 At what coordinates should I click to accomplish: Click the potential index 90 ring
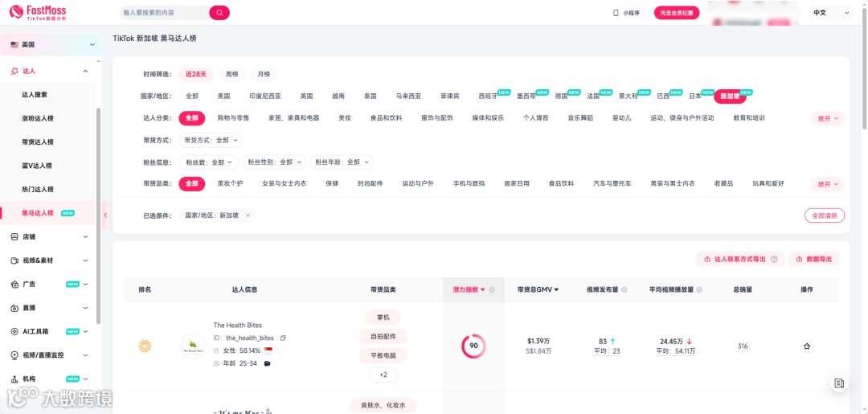click(473, 346)
